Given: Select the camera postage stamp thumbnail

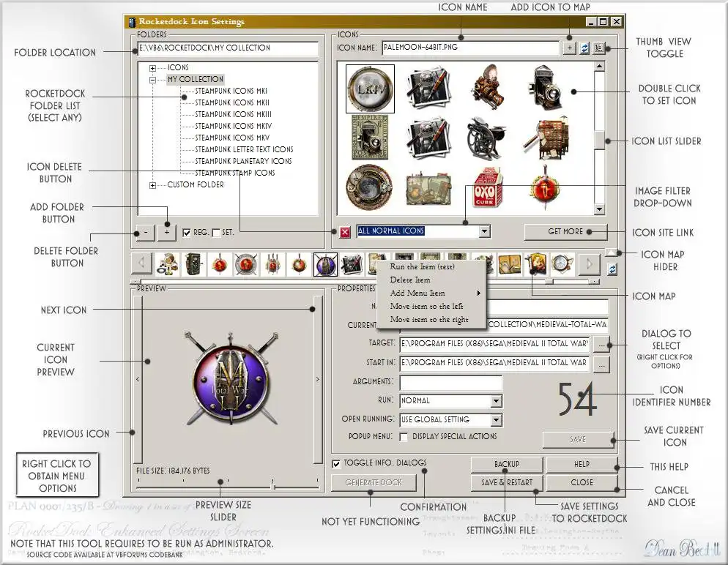Looking at the screenshot, I should click(370, 138).
